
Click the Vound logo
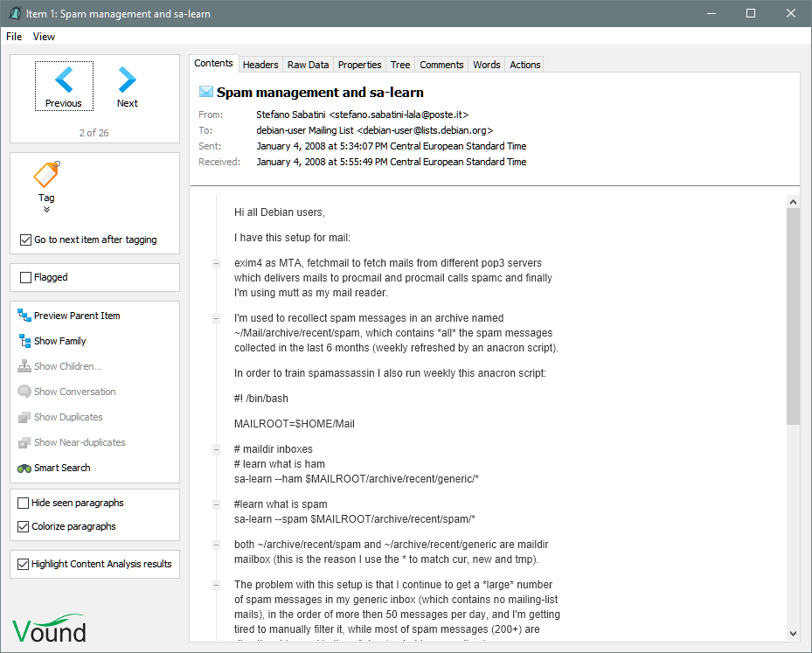[x=50, y=629]
